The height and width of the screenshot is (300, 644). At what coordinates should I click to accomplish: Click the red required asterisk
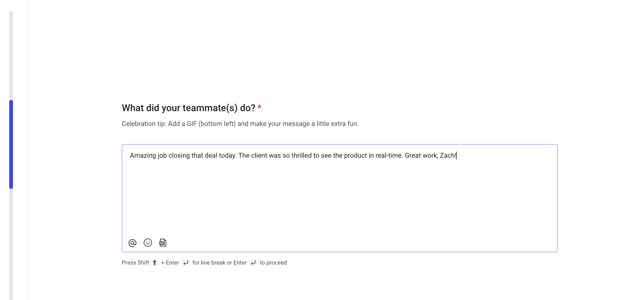tap(259, 107)
